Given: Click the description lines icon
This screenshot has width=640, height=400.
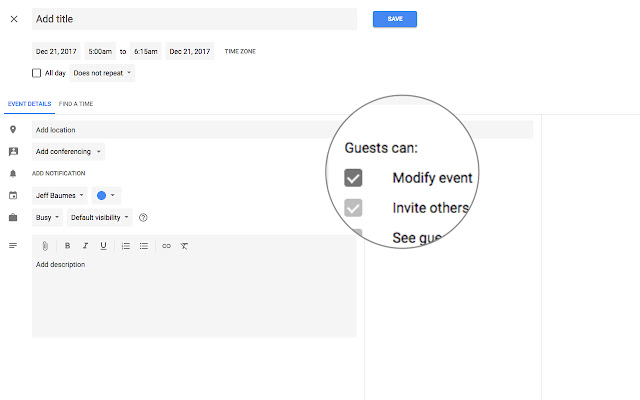Looking at the screenshot, I should [13, 245].
